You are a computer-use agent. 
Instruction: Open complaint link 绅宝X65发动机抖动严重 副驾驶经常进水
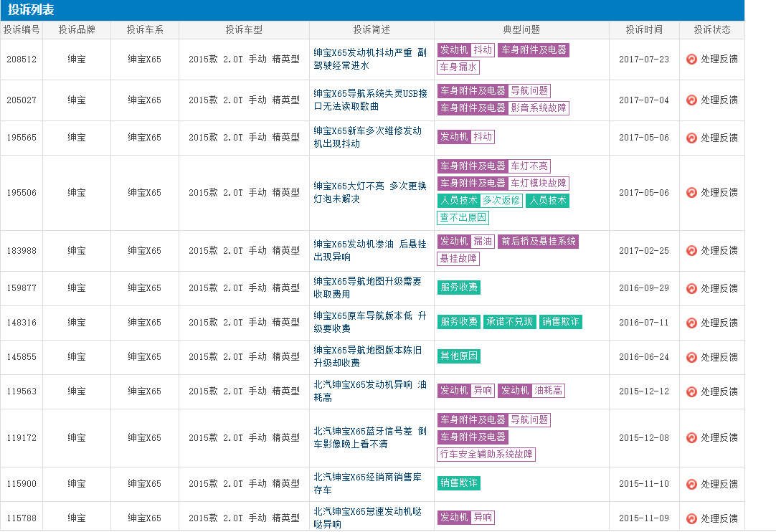tap(370, 59)
